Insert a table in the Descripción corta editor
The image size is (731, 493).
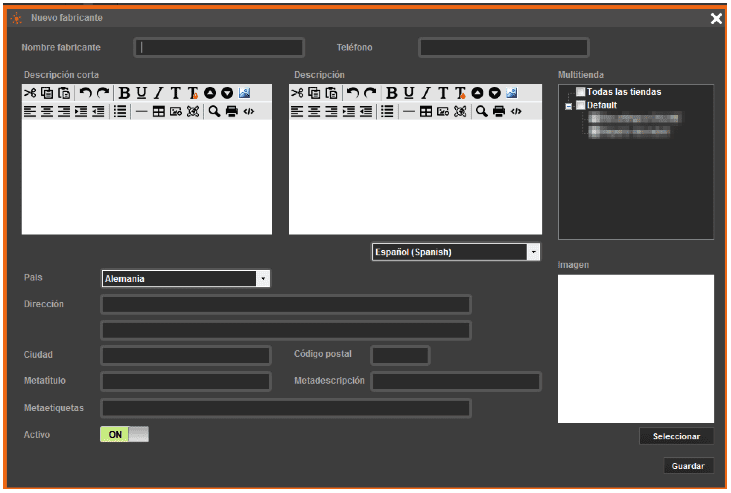[x=159, y=111]
